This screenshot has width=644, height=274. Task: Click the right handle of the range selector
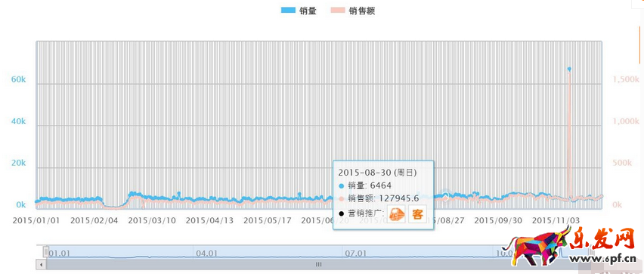pyautogui.click(x=592, y=252)
